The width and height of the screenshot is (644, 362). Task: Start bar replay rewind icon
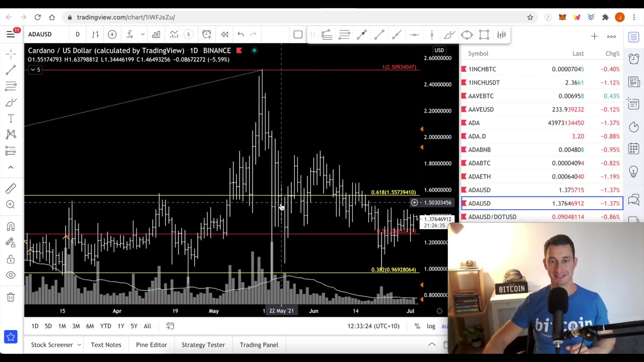tap(224, 34)
